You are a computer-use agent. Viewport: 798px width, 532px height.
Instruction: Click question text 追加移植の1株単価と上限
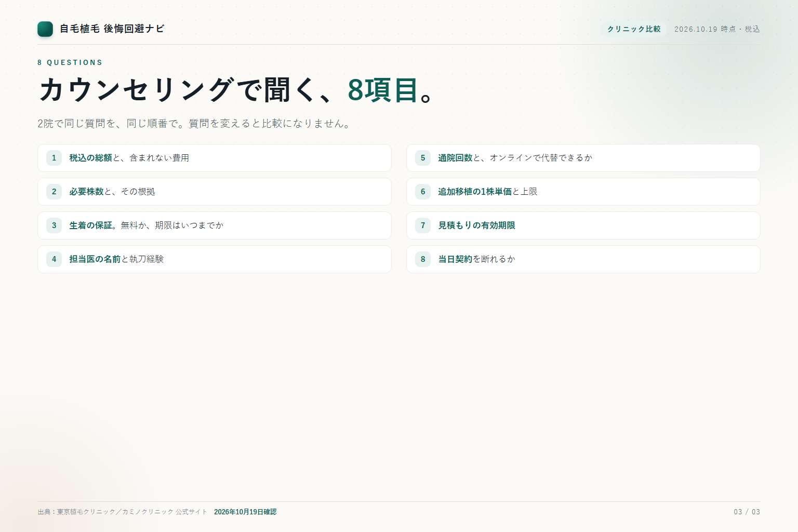[x=488, y=192]
